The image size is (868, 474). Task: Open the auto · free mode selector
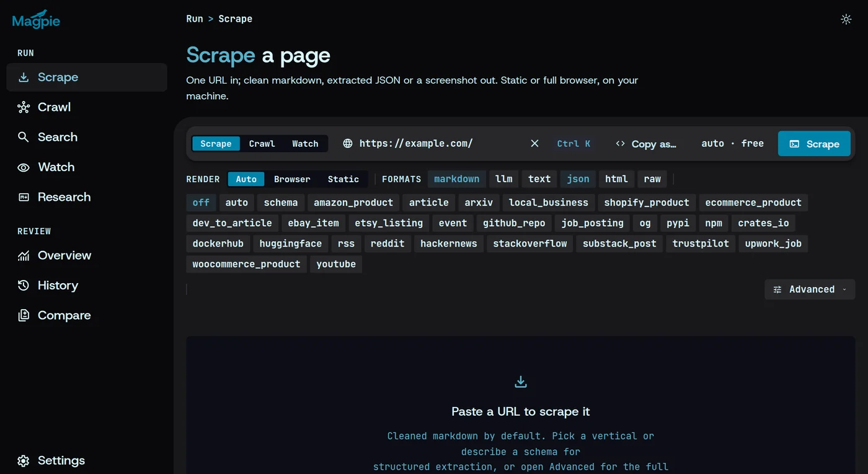click(732, 144)
